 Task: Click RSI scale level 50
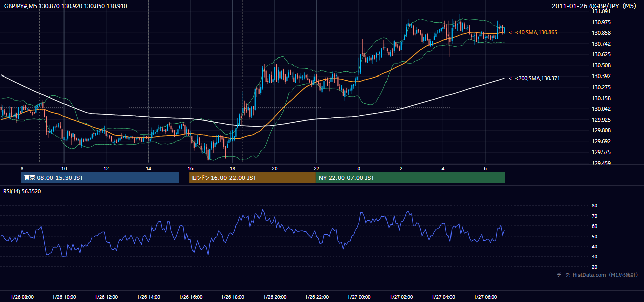594,236
